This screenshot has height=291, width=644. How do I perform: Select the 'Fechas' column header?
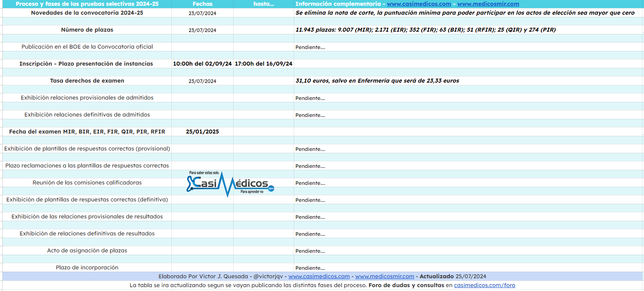202,4
